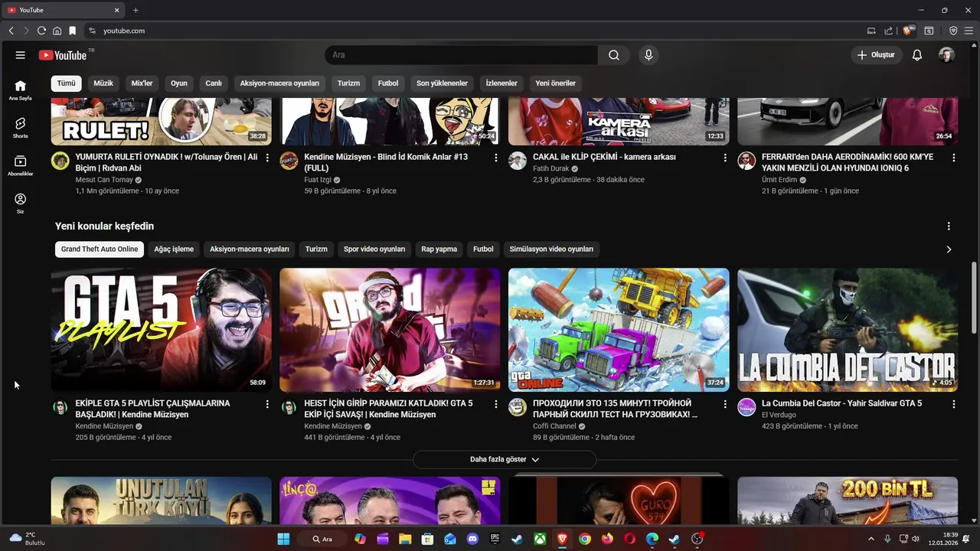
Task: Open Coffi Channel avatar
Action: click(x=518, y=407)
